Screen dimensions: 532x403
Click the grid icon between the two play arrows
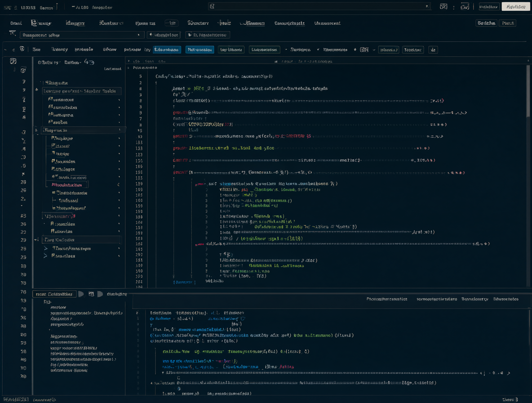click(91, 294)
